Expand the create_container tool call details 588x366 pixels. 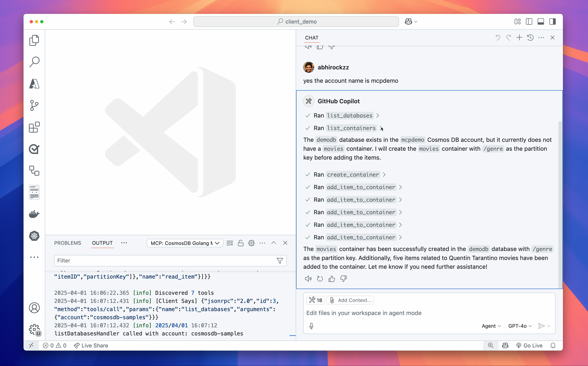pyautogui.click(x=384, y=175)
